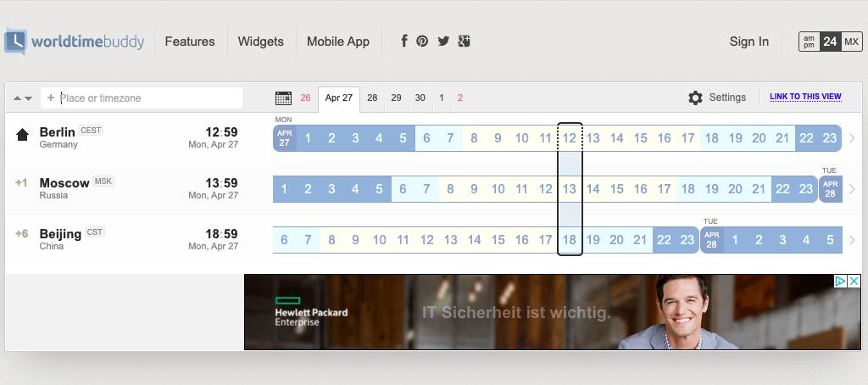The width and height of the screenshot is (868, 385).
Task: Open the calendar date picker icon
Action: tap(283, 98)
